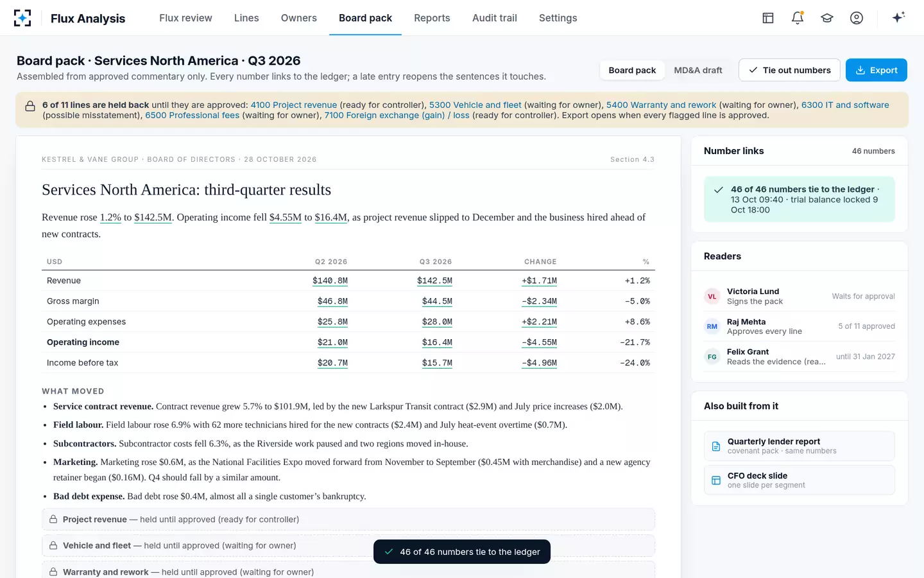The height and width of the screenshot is (578, 924).
Task: Open the 5300 Vehicle and fleet link
Action: click(475, 105)
